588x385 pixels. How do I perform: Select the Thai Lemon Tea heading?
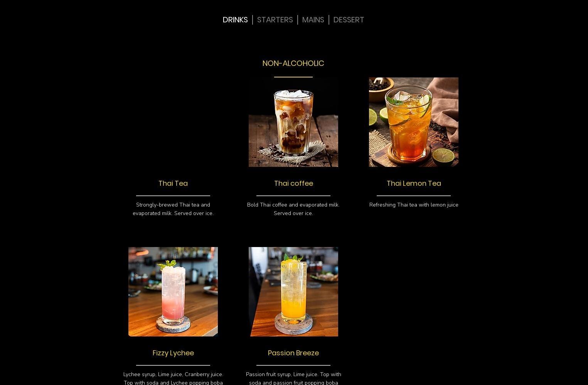click(x=414, y=183)
